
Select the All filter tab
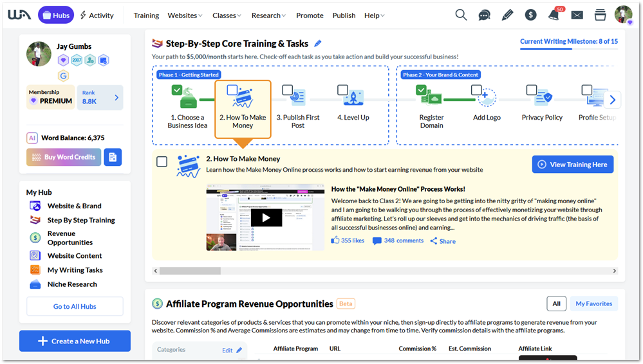(x=557, y=304)
